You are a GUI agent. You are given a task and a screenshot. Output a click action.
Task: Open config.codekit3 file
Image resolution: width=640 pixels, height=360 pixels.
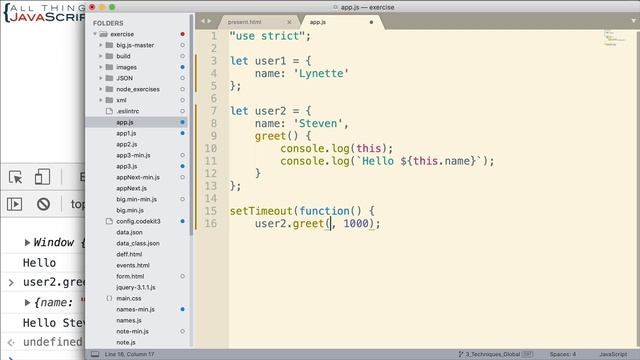click(138, 221)
